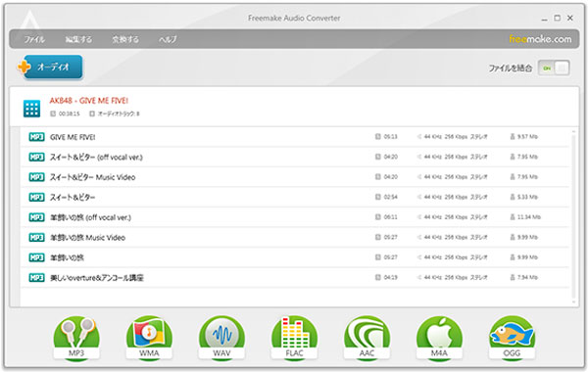Minimize the Freemake Audio Converter window
Viewport: 588px width, 372px height.
[x=545, y=19]
